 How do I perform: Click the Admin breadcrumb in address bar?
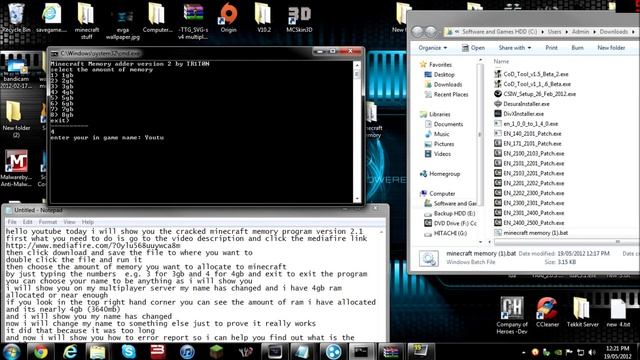580,31
